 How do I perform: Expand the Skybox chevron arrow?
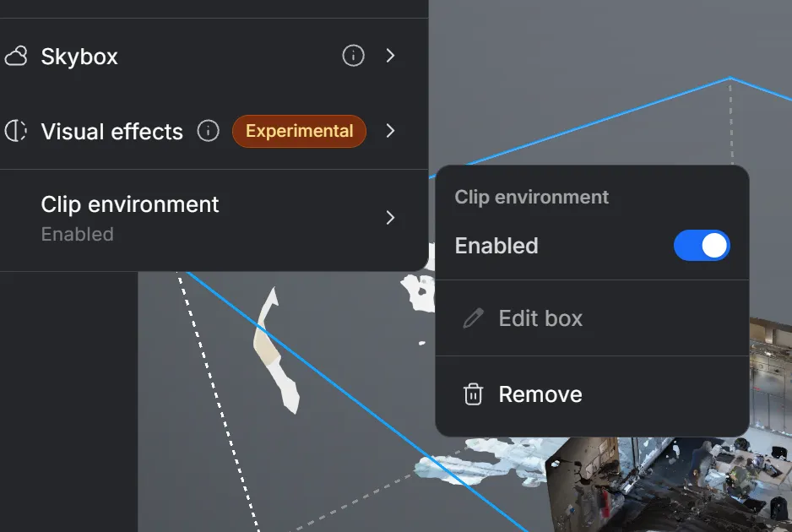390,56
